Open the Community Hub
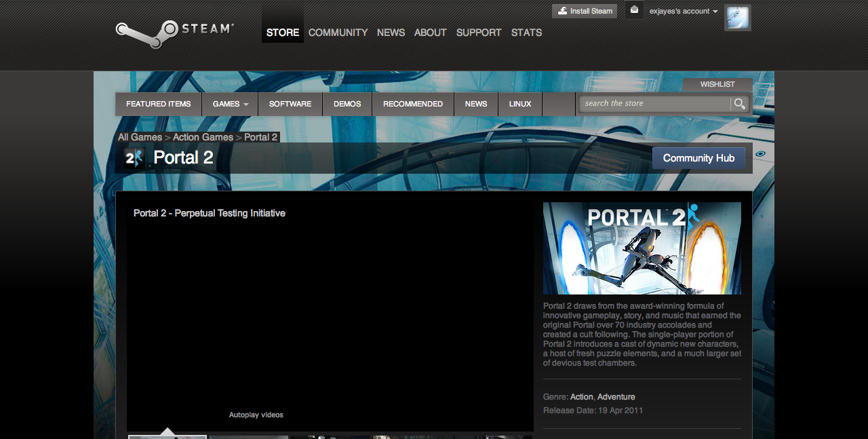Viewport: 868px width, 439px height. pyautogui.click(x=698, y=158)
